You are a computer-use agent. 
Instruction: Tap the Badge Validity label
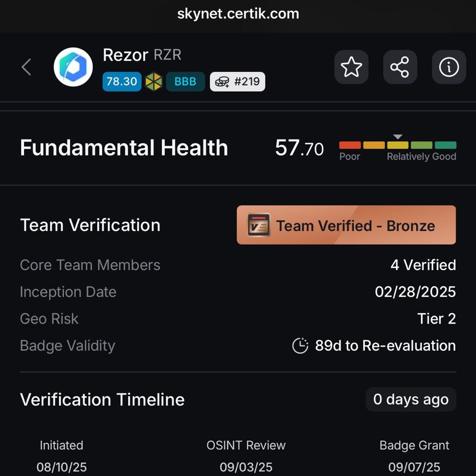click(x=68, y=346)
